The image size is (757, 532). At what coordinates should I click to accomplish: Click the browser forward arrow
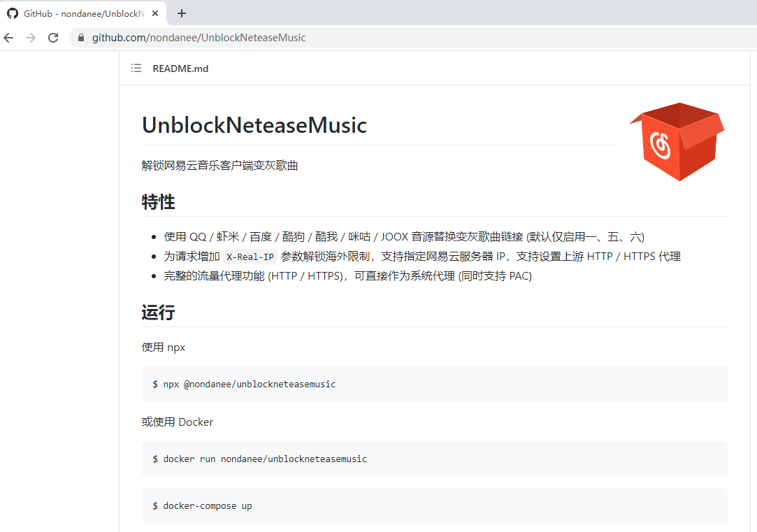[31, 38]
